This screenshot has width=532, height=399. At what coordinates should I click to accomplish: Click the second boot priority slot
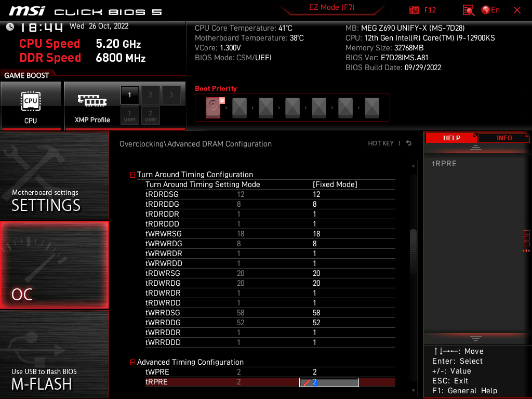pos(240,108)
